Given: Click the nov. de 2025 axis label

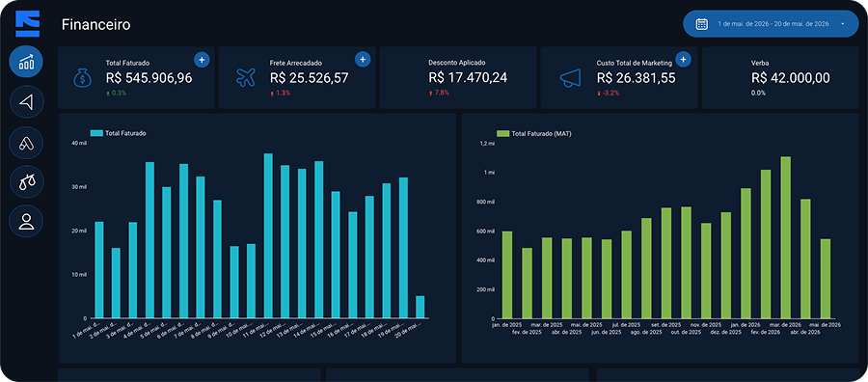Looking at the screenshot, I should [x=706, y=325].
